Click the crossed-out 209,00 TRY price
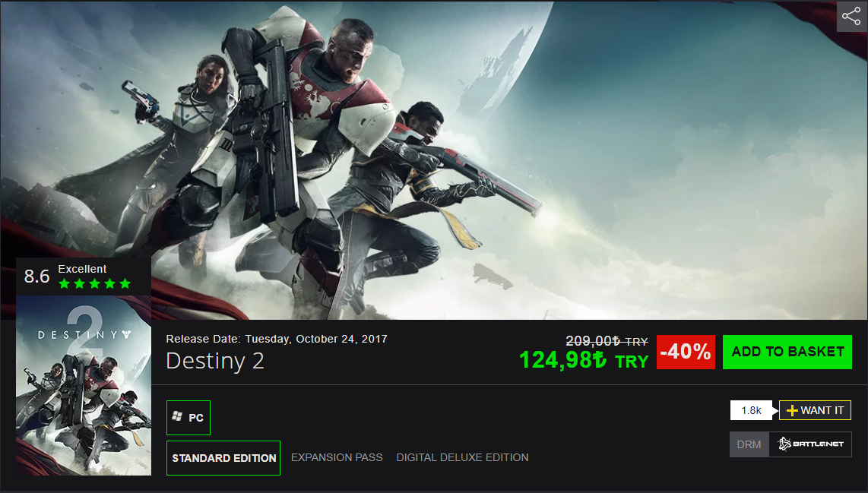Image resolution: width=868 pixels, height=493 pixels. (607, 341)
